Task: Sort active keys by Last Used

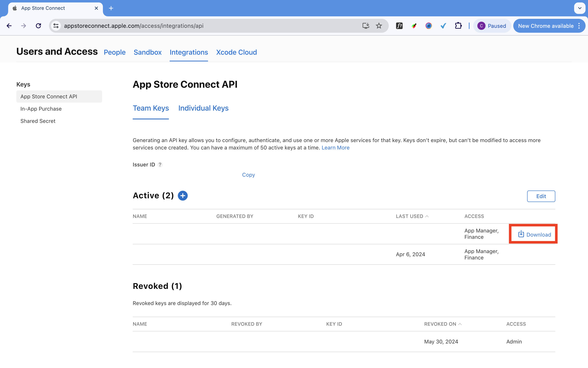Action: click(x=412, y=216)
